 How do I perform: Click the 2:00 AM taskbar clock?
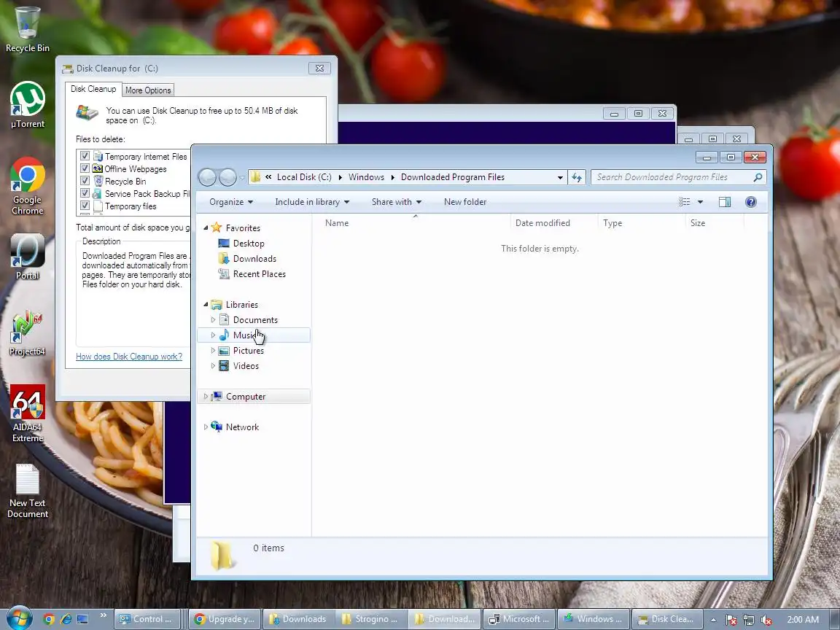[x=803, y=619]
